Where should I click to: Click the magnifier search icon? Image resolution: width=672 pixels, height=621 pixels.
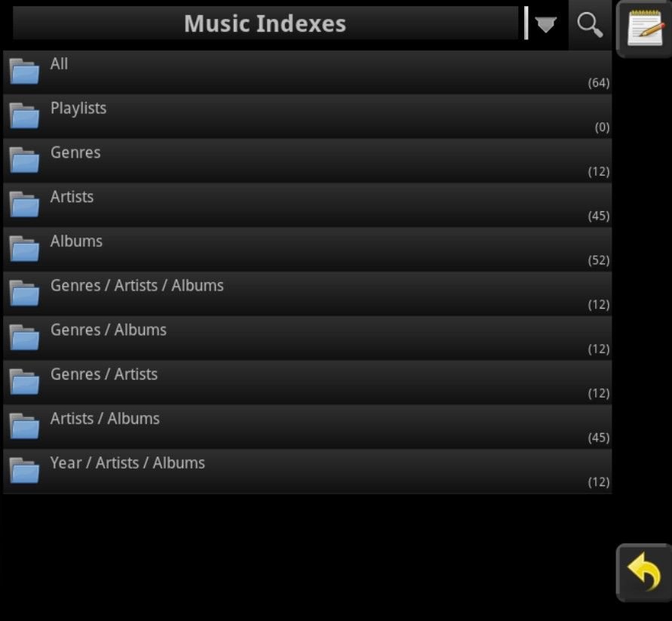point(590,24)
